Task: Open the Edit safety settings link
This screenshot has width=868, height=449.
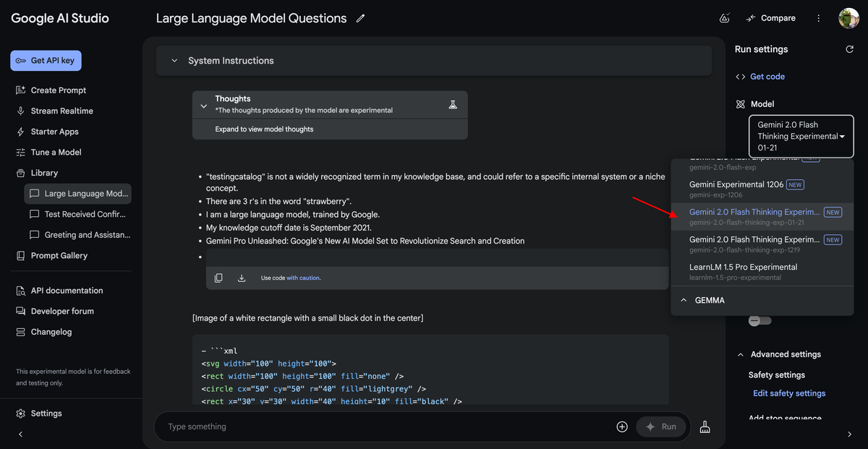Action: pyautogui.click(x=788, y=393)
